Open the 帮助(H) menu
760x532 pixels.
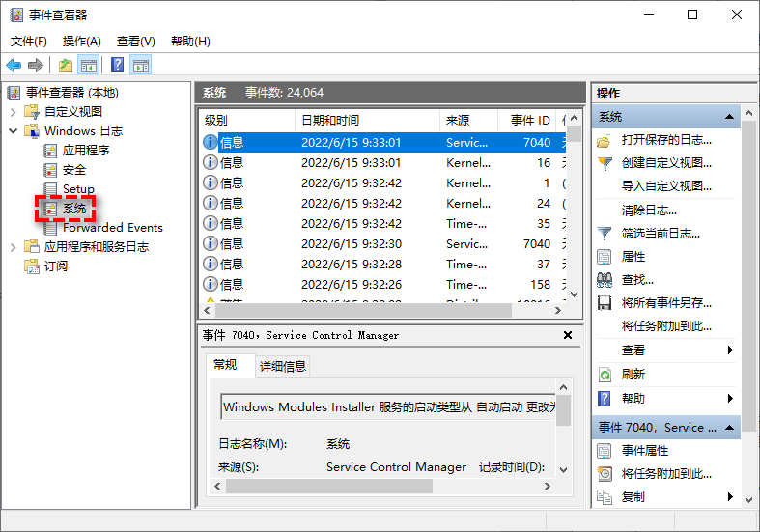[x=190, y=42]
